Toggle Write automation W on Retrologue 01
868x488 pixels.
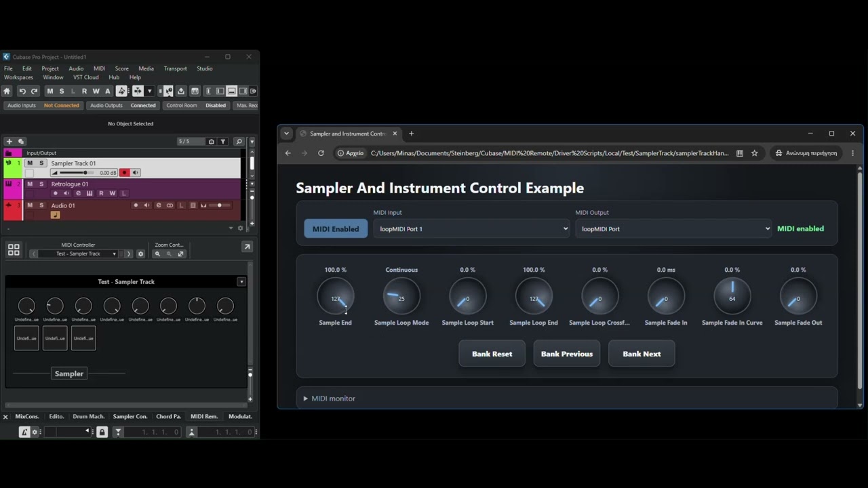coord(113,193)
